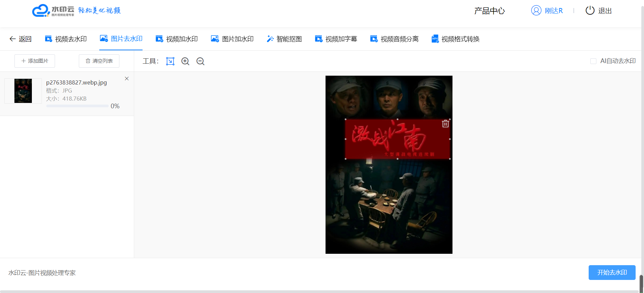Enable AI自动去水印 checkbox
Image resolution: width=644 pixels, height=293 pixels.
593,61
